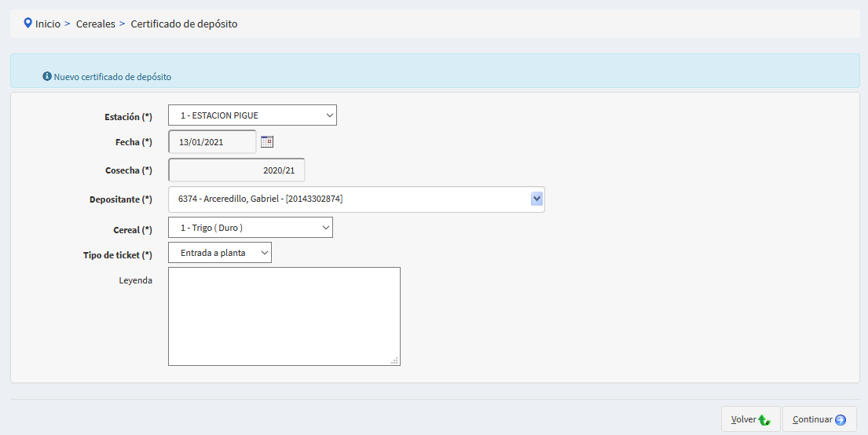Open the Tipo de ticket dropdown
This screenshot has height=435, width=868.
click(x=220, y=253)
